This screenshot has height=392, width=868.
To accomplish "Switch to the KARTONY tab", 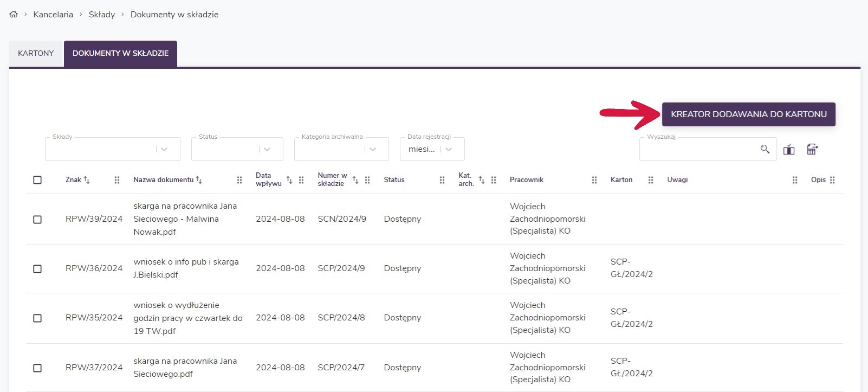I will 36,54.
